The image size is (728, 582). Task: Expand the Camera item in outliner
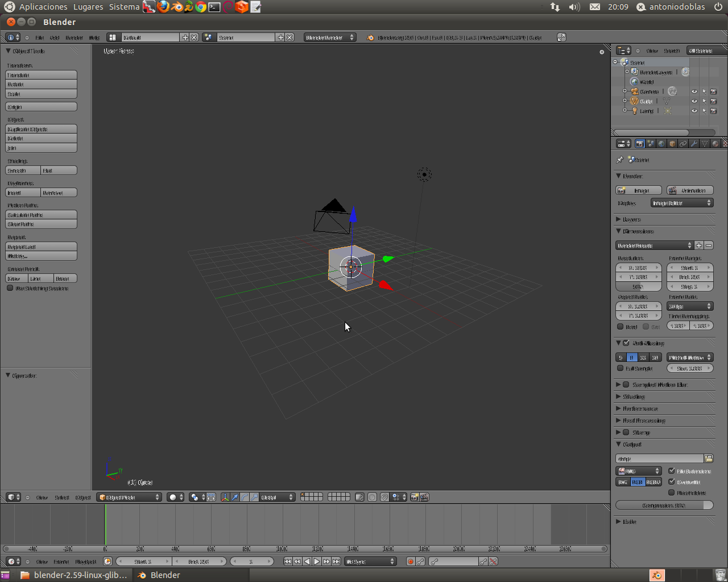coord(625,92)
